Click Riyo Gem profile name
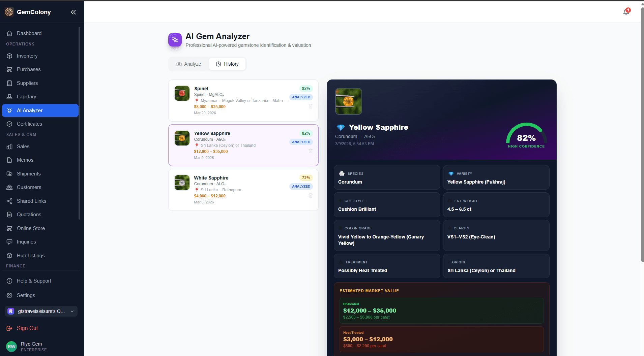 point(31,344)
